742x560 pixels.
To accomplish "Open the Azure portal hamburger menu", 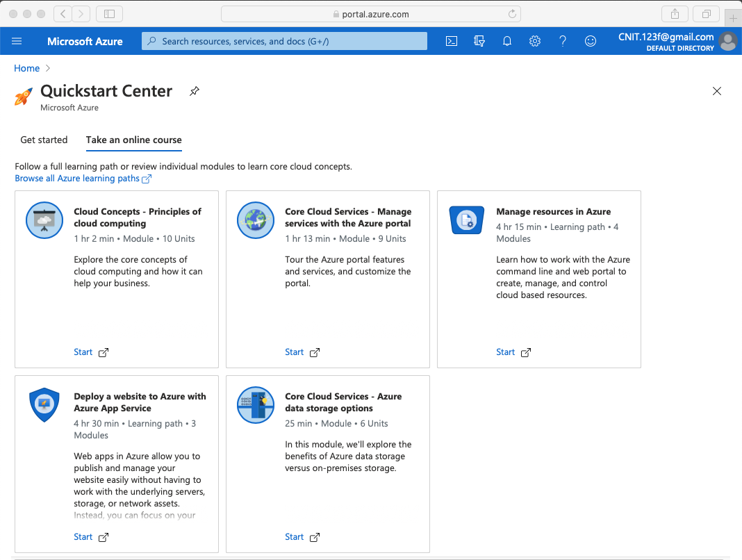I will 17,41.
